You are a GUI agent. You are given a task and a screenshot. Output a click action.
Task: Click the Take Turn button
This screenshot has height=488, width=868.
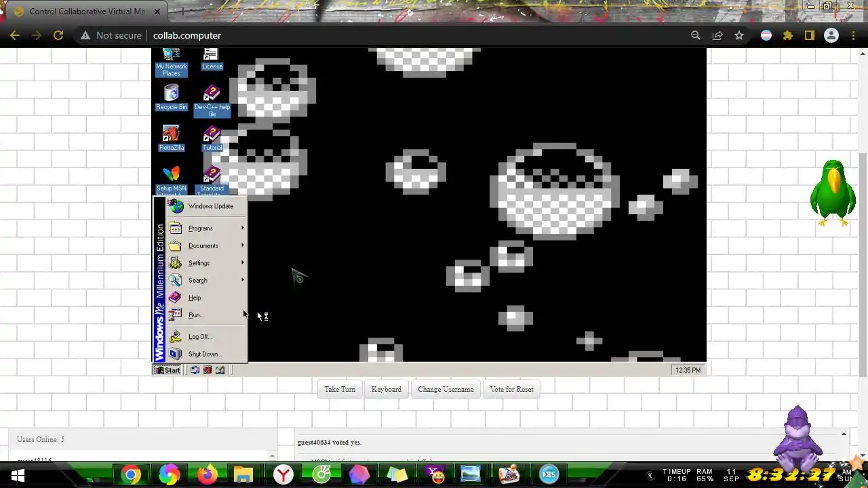[x=340, y=389]
